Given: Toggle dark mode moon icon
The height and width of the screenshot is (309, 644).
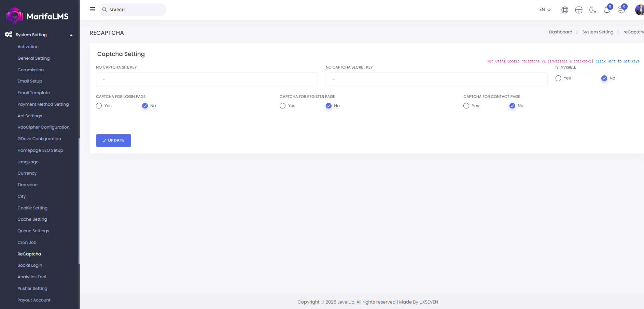Looking at the screenshot, I should point(593,10).
